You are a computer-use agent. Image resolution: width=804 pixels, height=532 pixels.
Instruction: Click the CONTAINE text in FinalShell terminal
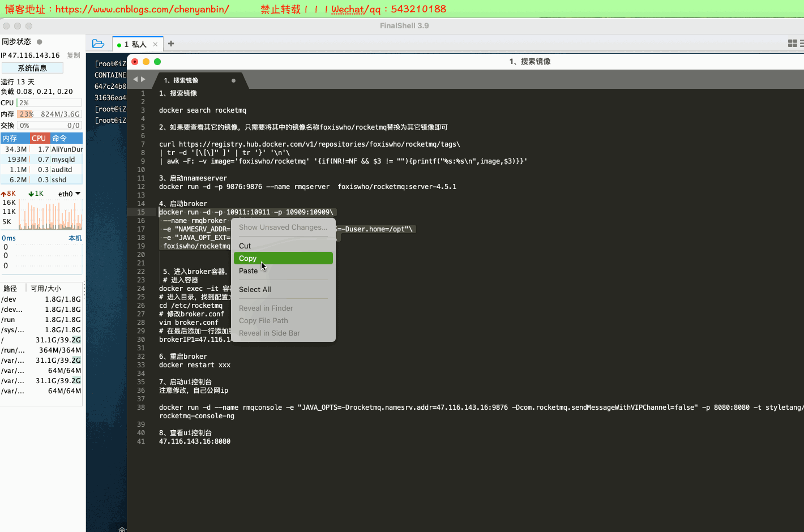point(110,75)
